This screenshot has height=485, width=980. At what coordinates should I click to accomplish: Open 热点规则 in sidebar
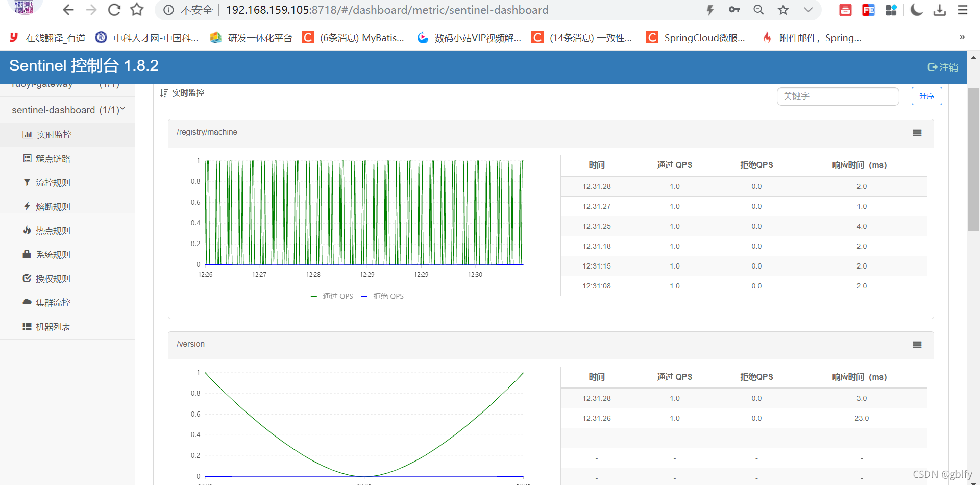(x=67, y=231)
